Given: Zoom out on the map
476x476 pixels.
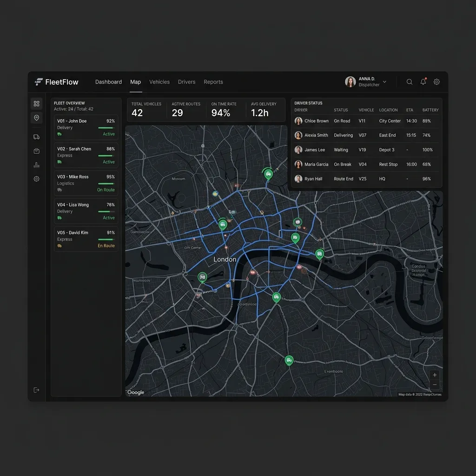Looking at the screenshot, I should point(435,384).
